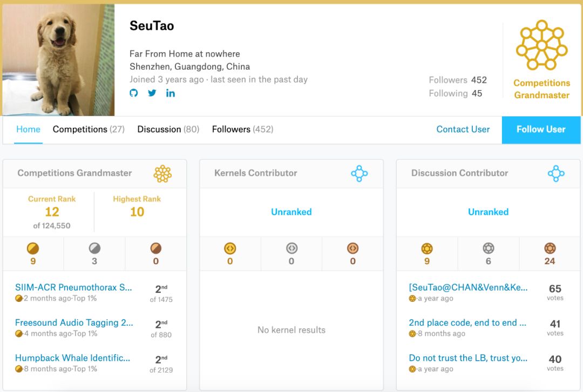Click the Kernels Contributor tier icon

359,174
